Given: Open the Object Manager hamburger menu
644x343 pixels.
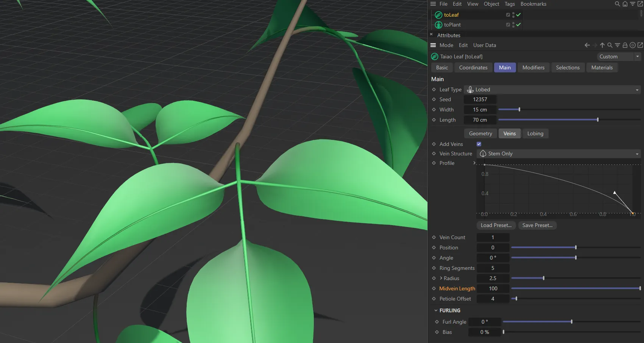Looking at the screenshot, I should 433,4.
